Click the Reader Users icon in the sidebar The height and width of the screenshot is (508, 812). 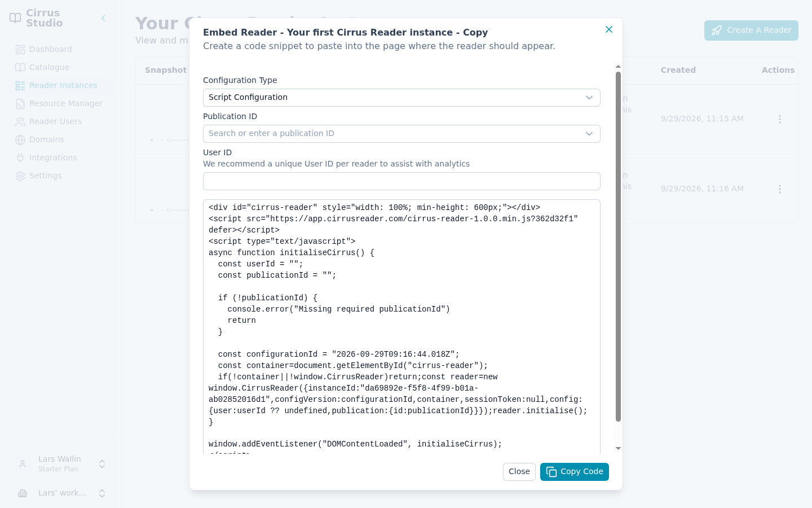pos(20,122)
